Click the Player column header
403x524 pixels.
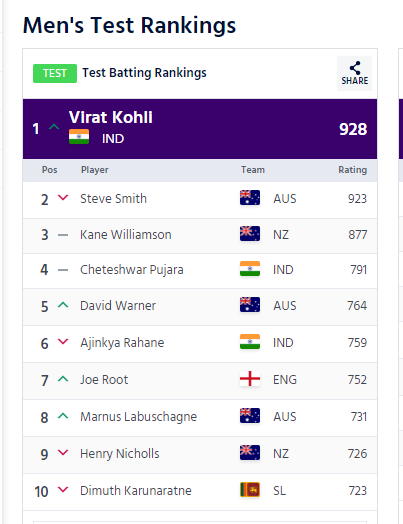[x=95, y=170]
